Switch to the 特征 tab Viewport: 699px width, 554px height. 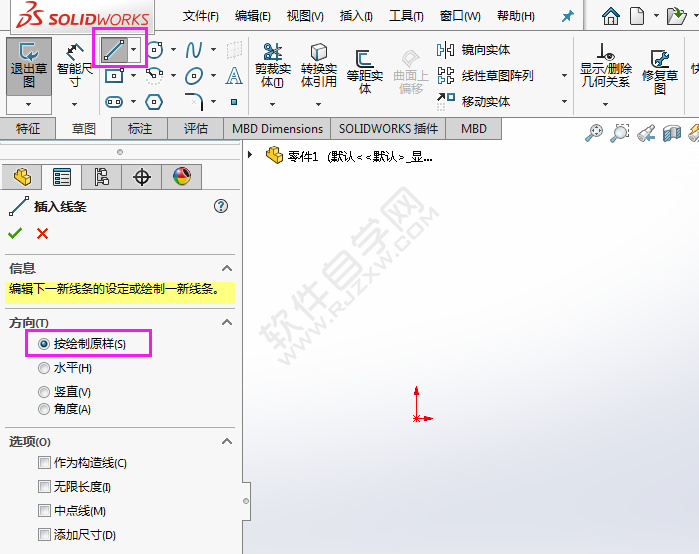[28, 129]
